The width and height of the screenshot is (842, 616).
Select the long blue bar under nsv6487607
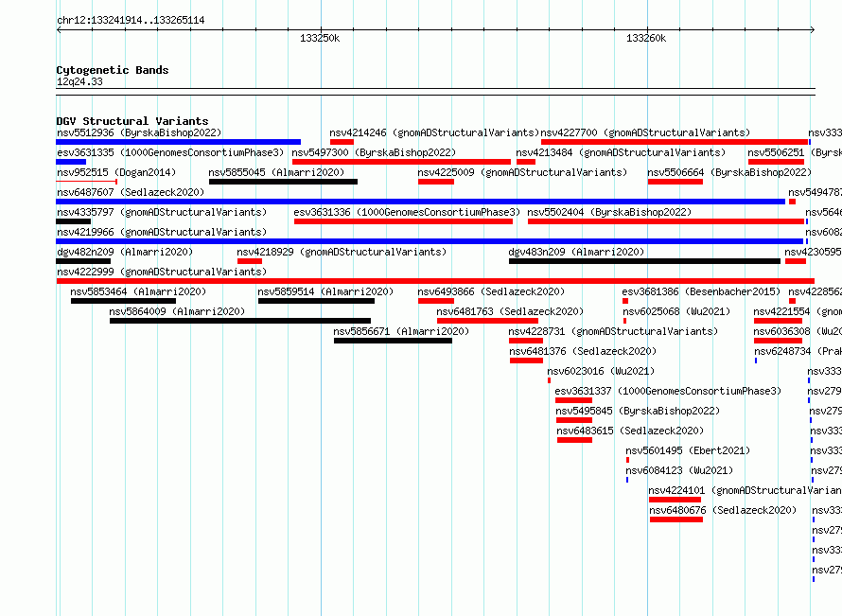tap(420, 202)
